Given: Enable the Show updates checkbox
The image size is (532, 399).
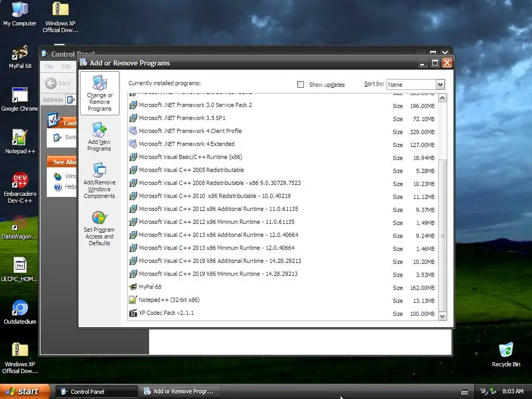Looking at the screenshot, I should point(300,85).
